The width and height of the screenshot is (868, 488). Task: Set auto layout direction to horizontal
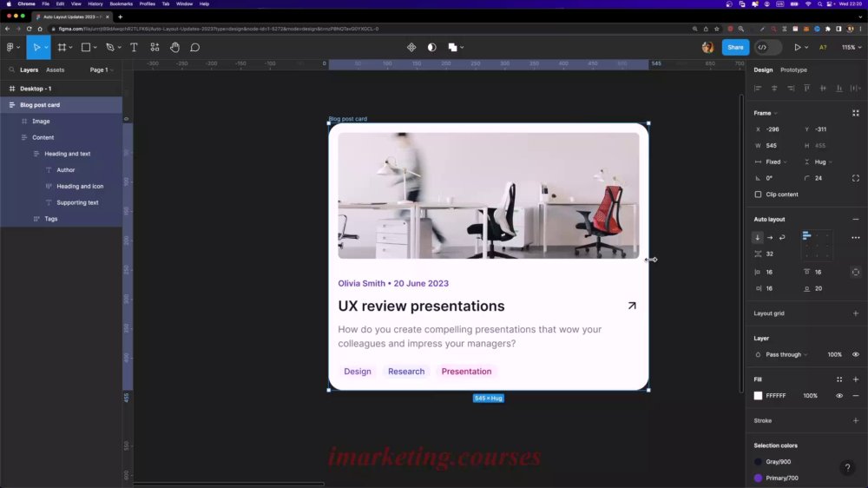click(770, 237)
